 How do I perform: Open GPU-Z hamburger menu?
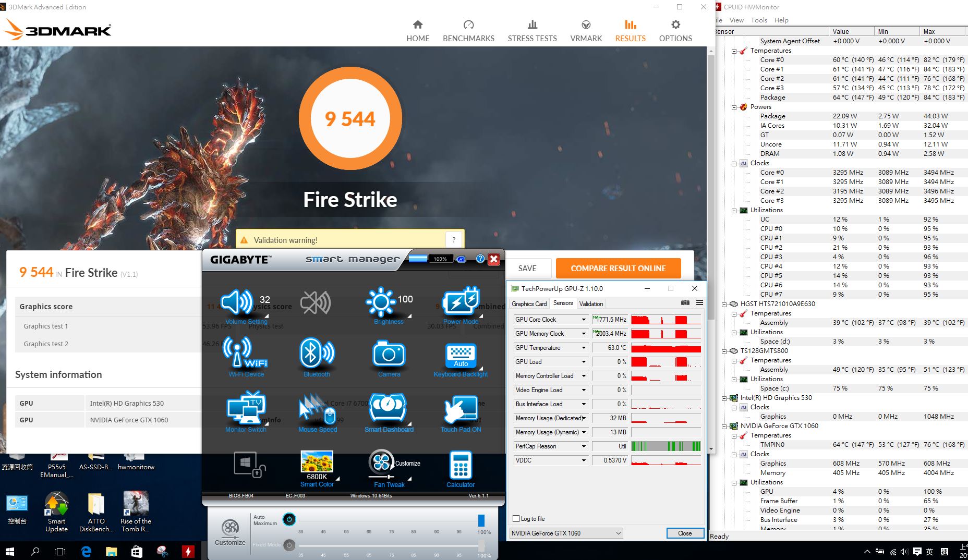click(x=699, y=302)
